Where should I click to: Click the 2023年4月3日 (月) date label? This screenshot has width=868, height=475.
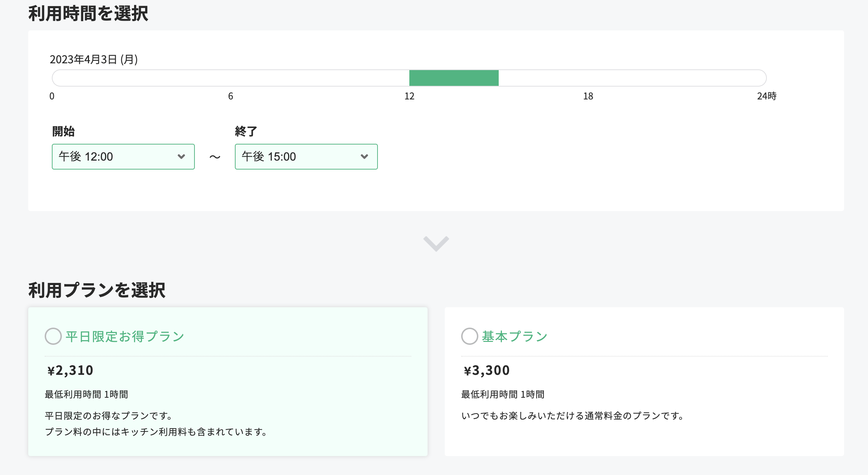coord(94,59)
